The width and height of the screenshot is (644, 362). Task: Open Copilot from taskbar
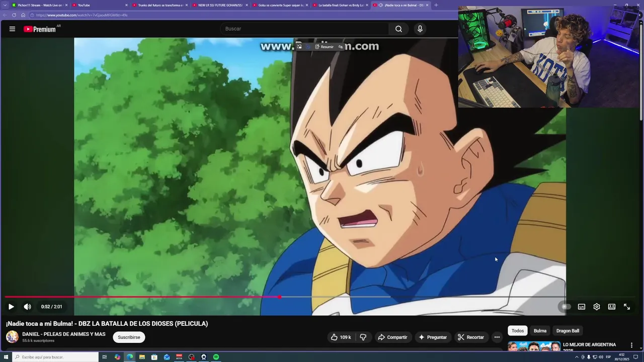117,357
